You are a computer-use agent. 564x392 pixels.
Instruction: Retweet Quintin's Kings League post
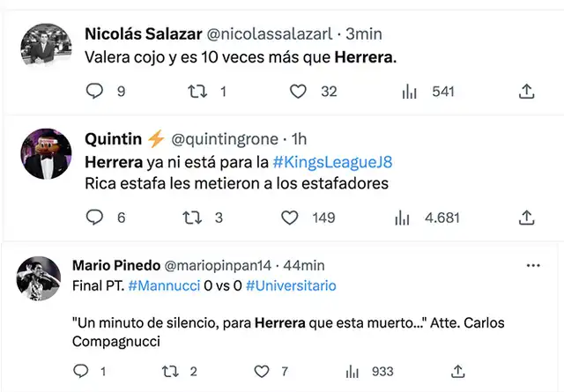[190, 217]
